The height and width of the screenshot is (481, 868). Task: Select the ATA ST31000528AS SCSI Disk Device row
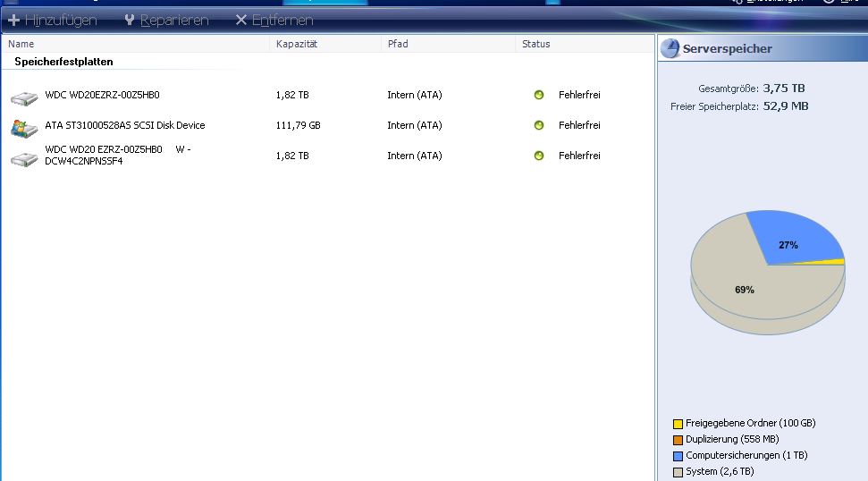[125, 125]
